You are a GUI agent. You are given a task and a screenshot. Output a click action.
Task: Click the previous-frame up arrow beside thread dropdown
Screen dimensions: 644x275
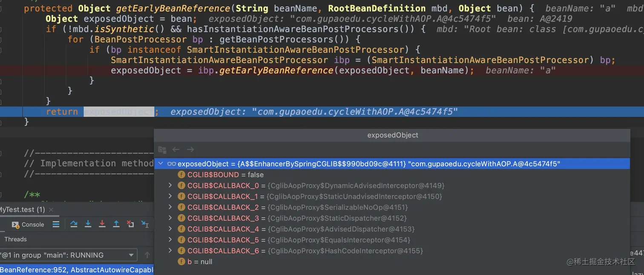click(x=147, y=255)
